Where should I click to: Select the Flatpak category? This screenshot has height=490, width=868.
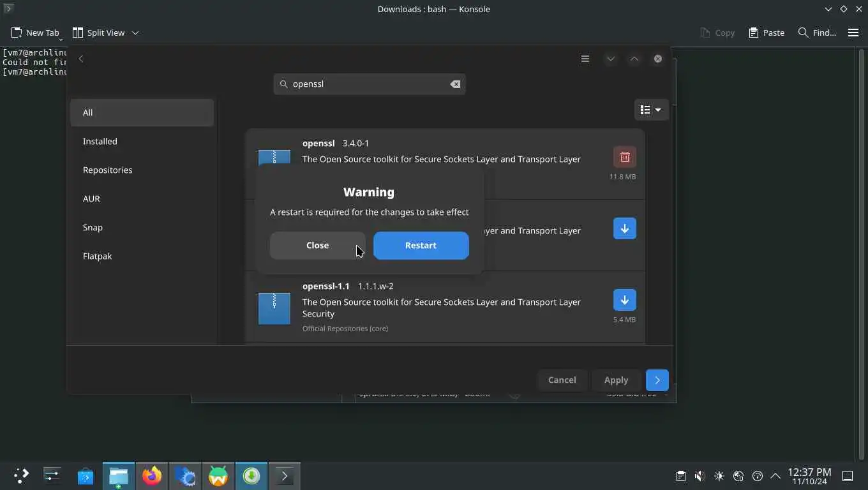[142, 256]
